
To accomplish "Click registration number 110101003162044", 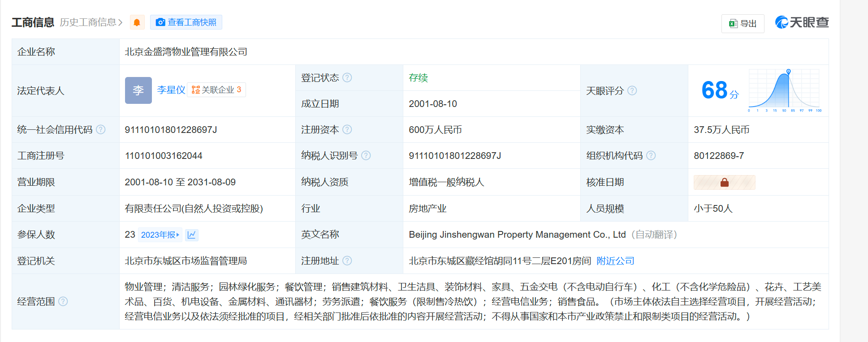I will click(x=164, y=156).
